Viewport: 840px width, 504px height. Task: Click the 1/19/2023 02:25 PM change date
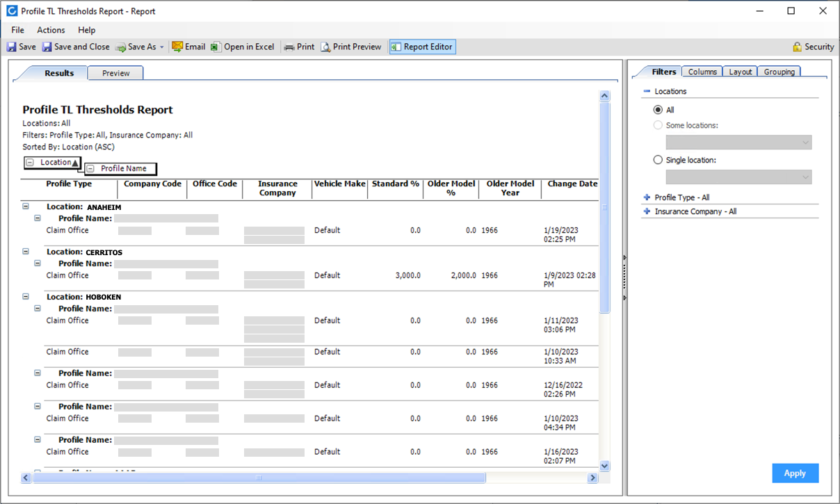pyautogui.click(x=560, y=234)
